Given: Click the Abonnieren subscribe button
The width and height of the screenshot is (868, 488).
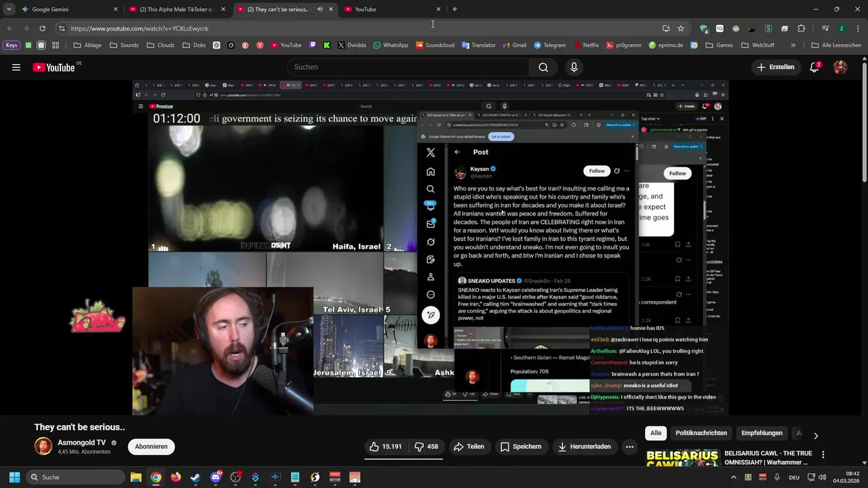Looking at the screenshot, I should tap(151, 447).
